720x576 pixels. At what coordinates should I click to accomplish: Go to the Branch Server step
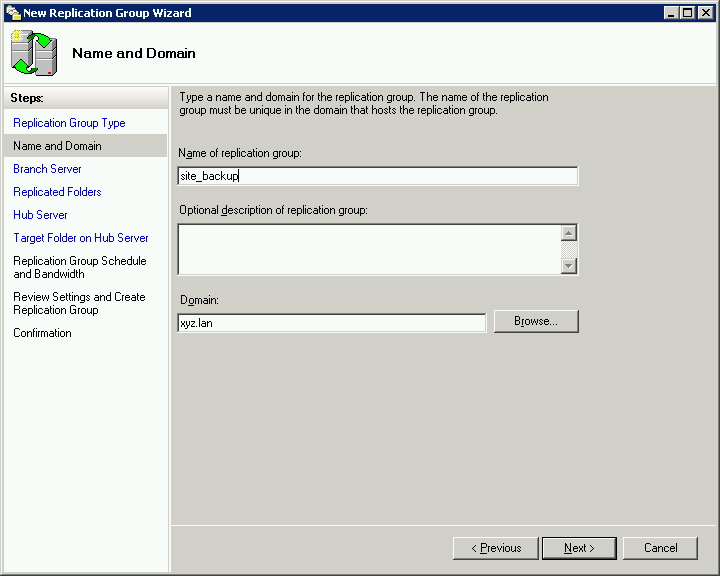[47, 169]
